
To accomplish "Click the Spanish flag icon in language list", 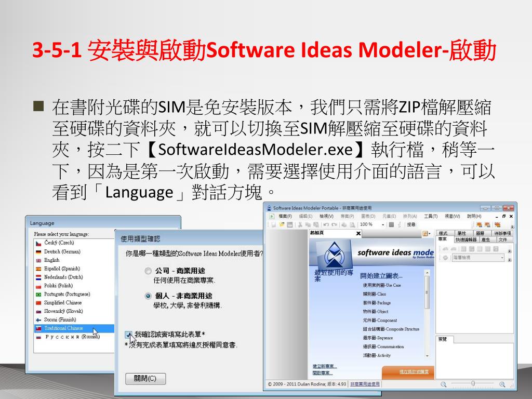I will click(38, 269).
